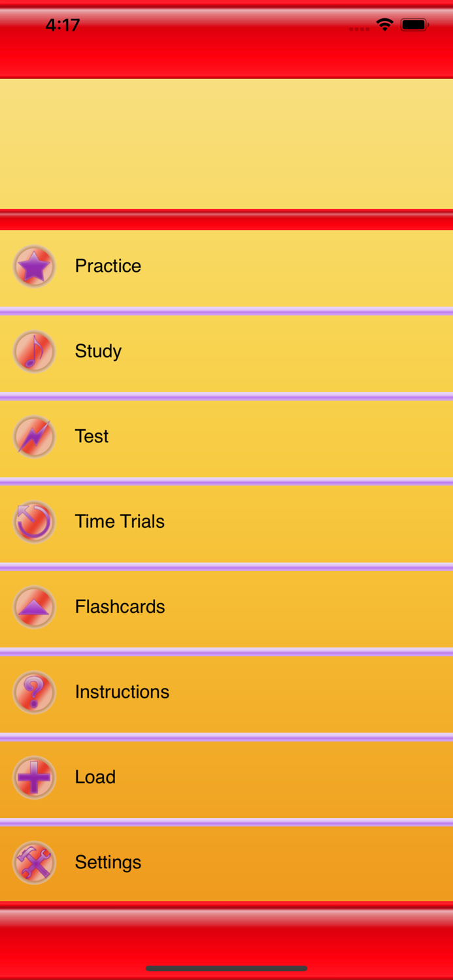Select the Test menu entry

(x=92, y=436)
